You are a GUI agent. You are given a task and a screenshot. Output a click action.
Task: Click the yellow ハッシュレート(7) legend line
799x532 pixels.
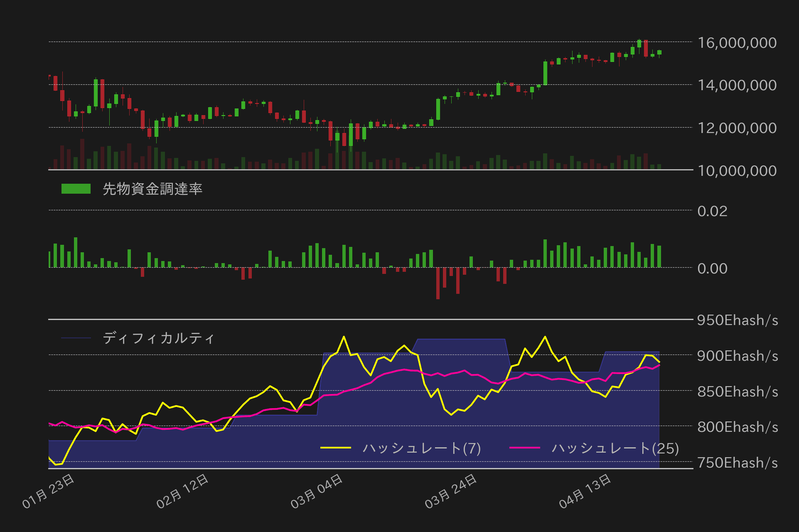click(x=336, y=448)
